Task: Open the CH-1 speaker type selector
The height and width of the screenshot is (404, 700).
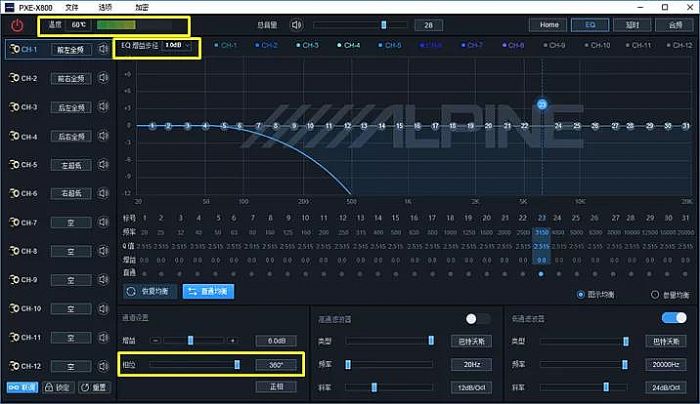Action: [71, 50]
